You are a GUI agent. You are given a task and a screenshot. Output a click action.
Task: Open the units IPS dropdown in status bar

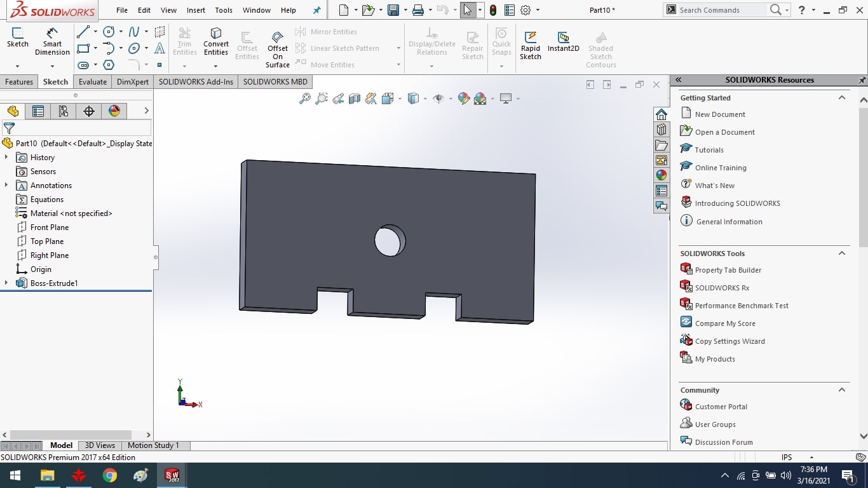tap(811, 457)
